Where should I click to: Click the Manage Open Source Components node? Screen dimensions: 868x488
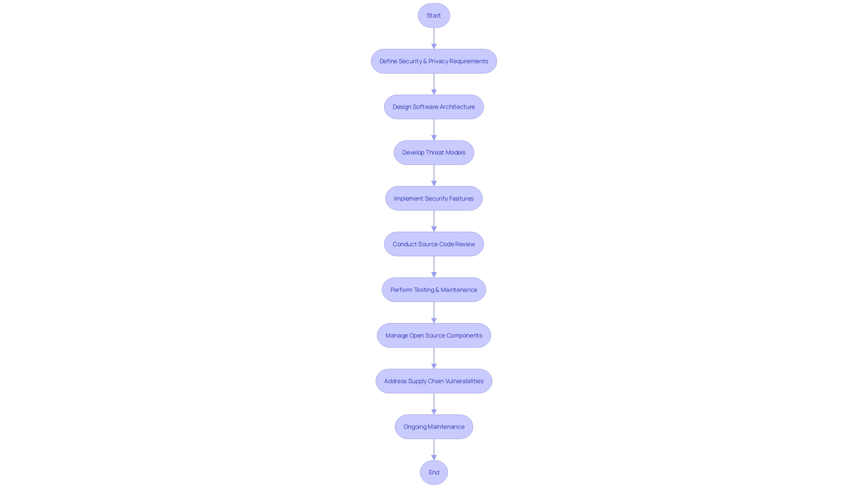pos(434,335)
